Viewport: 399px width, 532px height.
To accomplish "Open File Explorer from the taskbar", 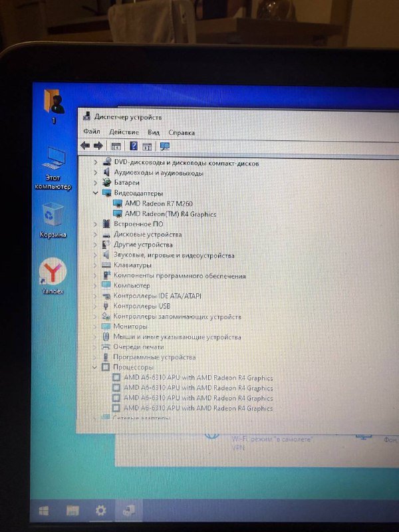I will click(72, 510).
